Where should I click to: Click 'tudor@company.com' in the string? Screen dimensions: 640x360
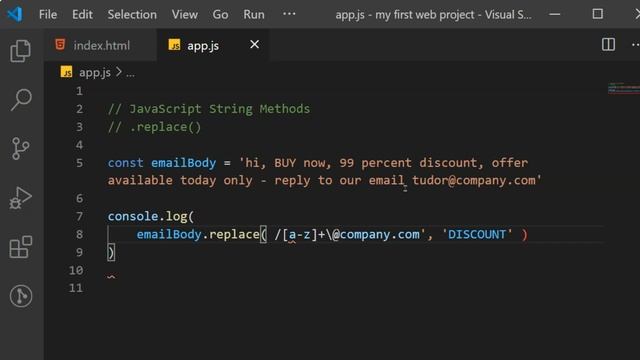coord(473,180)
